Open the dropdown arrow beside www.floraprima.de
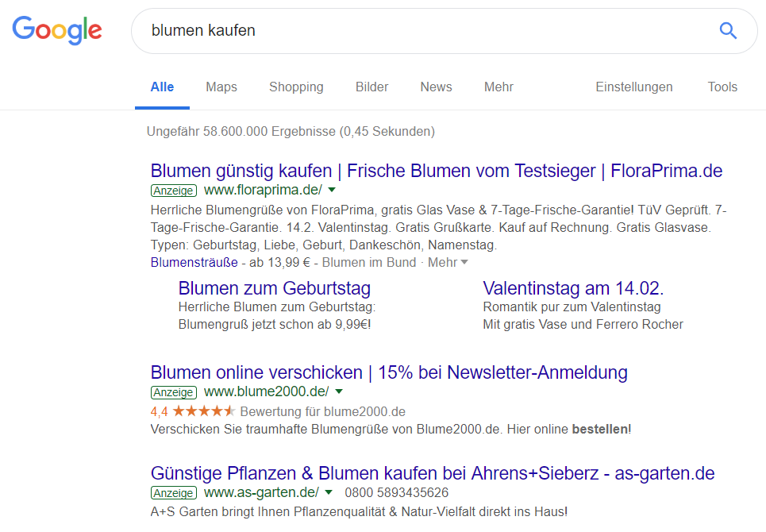The height and width of the screenshot is (532, 766). (331, 191)
